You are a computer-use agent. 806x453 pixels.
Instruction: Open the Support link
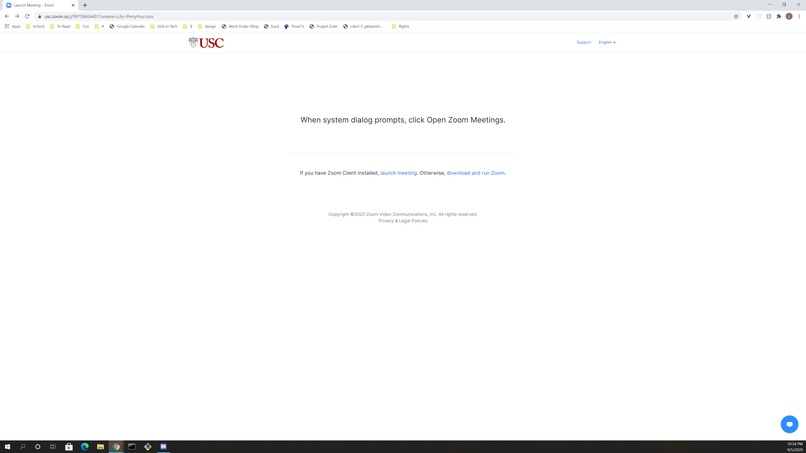[x=583, y=42]
